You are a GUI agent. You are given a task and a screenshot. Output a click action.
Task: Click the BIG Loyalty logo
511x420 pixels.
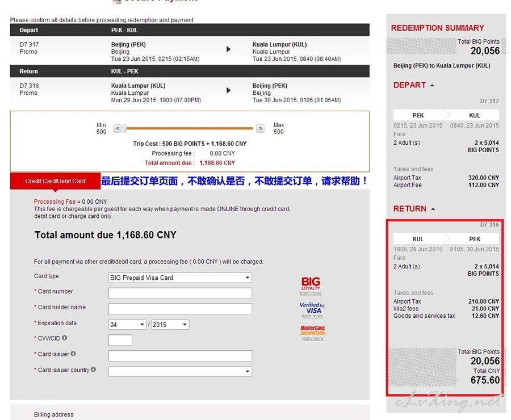tap(311, 283)
